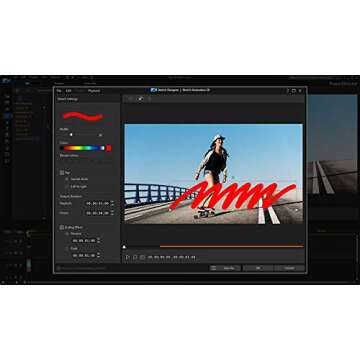Open the Playback menu in Sketch Designer

94,91
